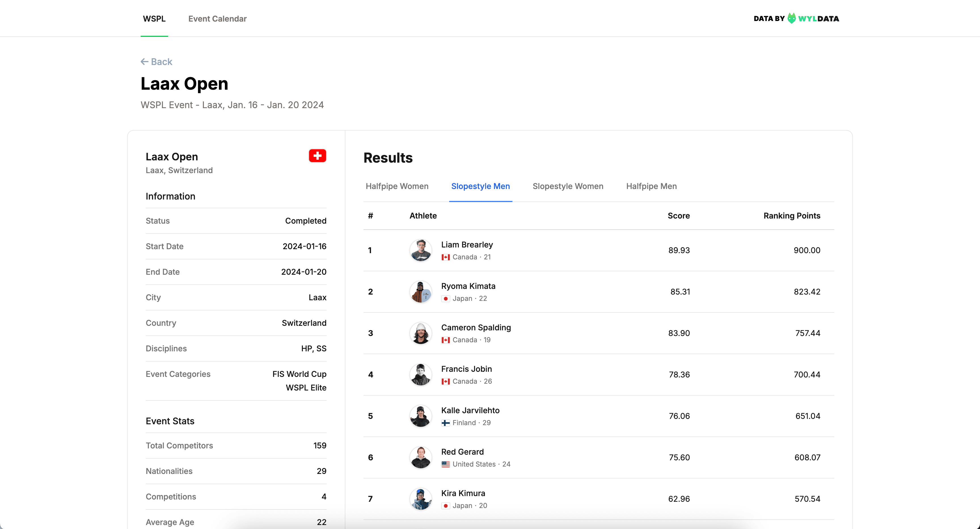Click the FIS World Cup category
This screenshot has width=980, height=529.
299,374
